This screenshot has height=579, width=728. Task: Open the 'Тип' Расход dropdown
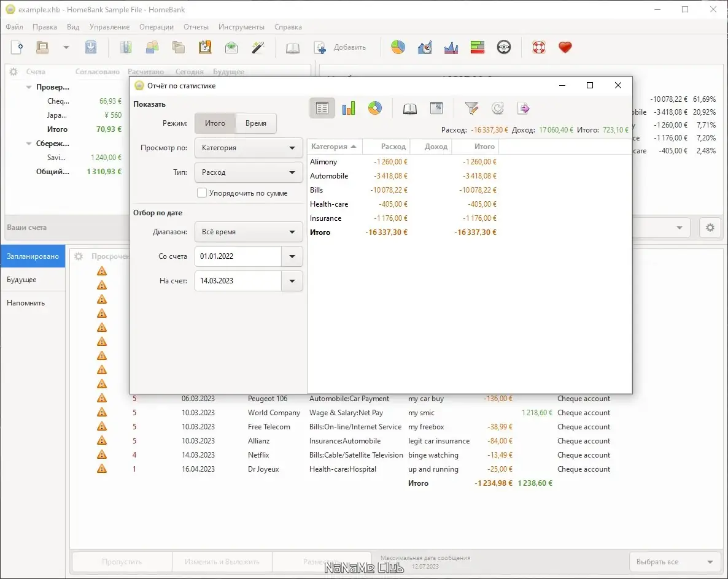pos(249,172)
